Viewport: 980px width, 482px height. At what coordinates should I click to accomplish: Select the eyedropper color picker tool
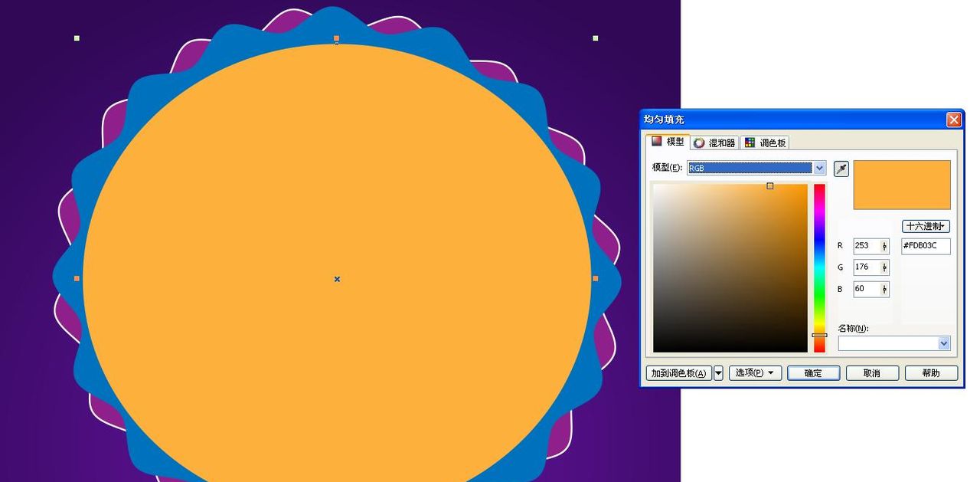[x=841, y=169]
